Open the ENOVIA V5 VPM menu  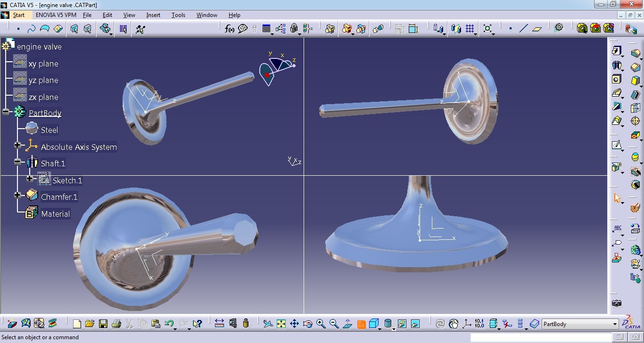coord(56,15)
